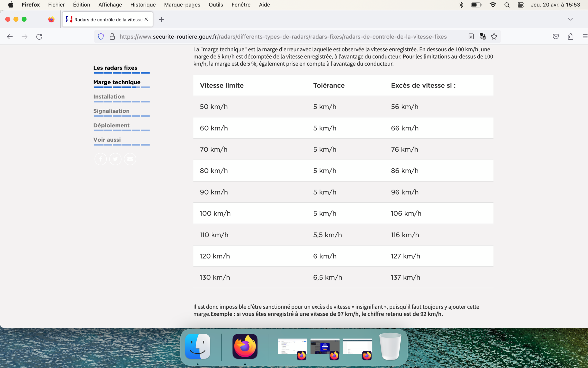Screen dimensions: 588x368
Task: Toggle reader view icon
Action: [x=471, y=37]
